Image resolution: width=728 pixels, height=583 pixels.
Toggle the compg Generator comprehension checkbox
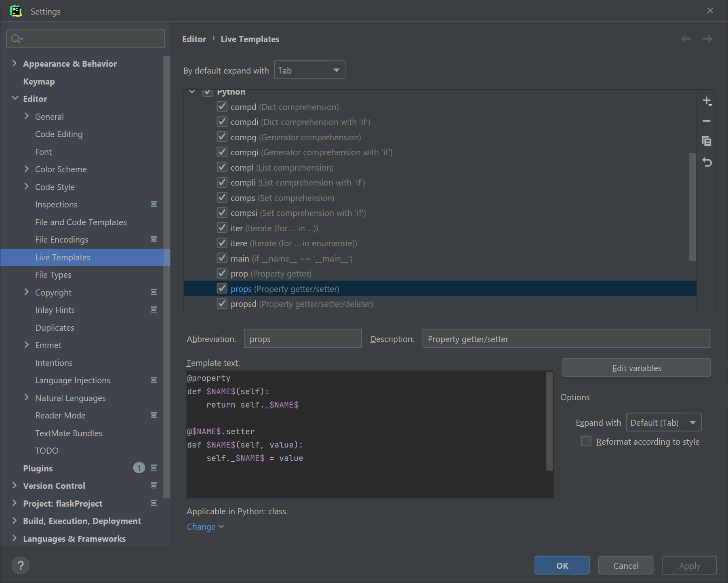222,137
